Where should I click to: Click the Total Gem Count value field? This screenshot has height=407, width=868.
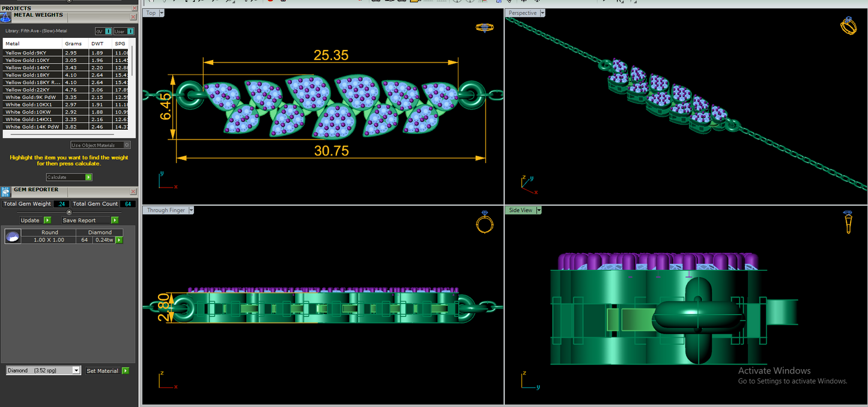[x=127, y=204]
